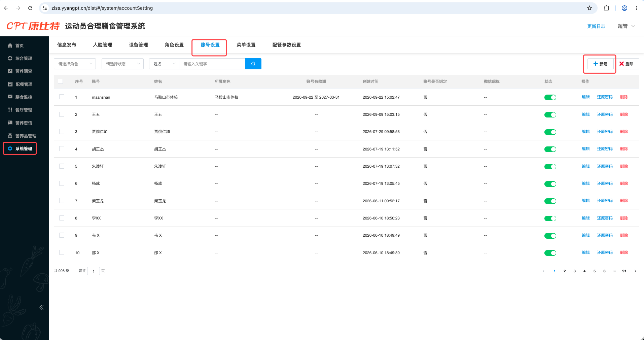644x340 pixels.
Task: Collapse the sidebar with double-chevron icon
Action: tap(41, 307)
